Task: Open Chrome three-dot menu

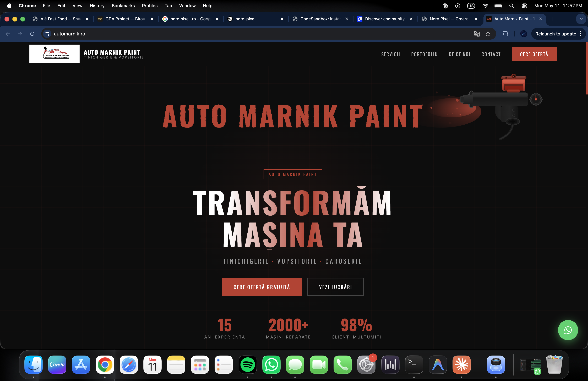Action: point(580,34)
